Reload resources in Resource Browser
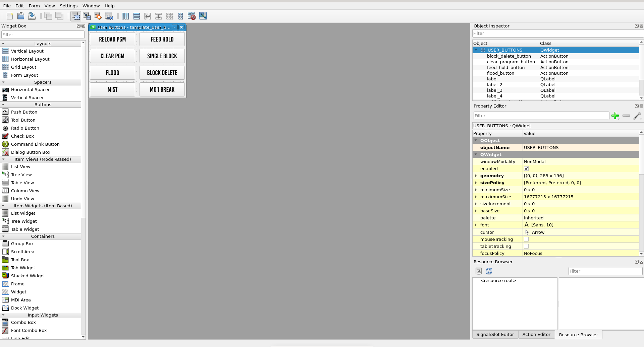Screen dimensions: 644x347 pyautogui.click(x=489, y=271)
